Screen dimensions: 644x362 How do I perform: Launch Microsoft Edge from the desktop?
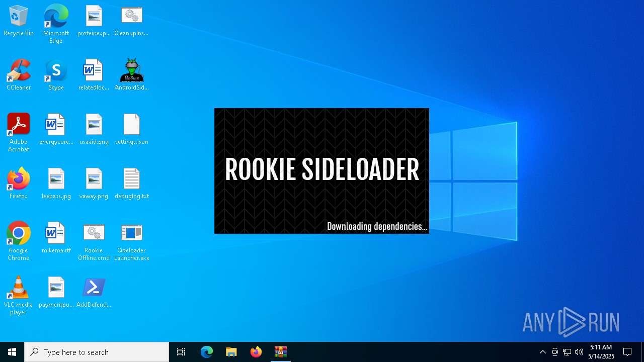[56, 24]
